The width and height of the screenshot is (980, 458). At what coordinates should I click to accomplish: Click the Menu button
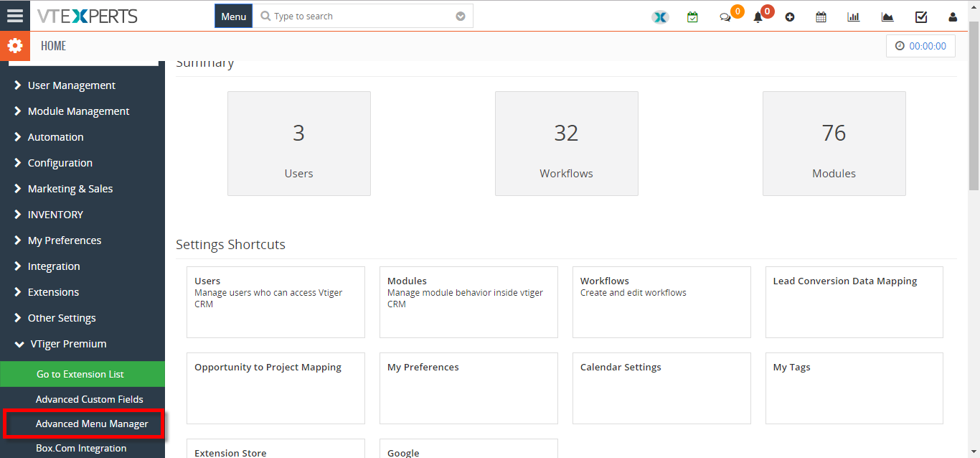[x=234, y=17]
